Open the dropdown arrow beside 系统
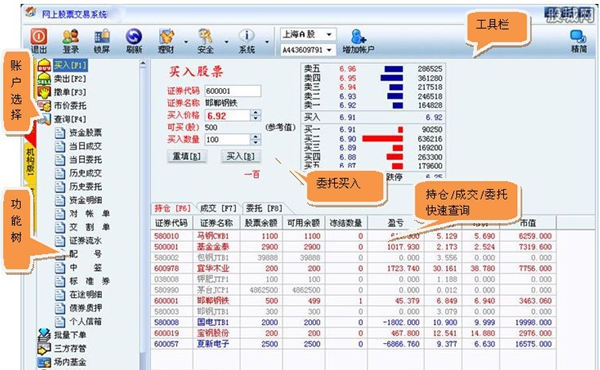This screenshot has height=370, width=600. pyautogui.click(x=267, y=42)
